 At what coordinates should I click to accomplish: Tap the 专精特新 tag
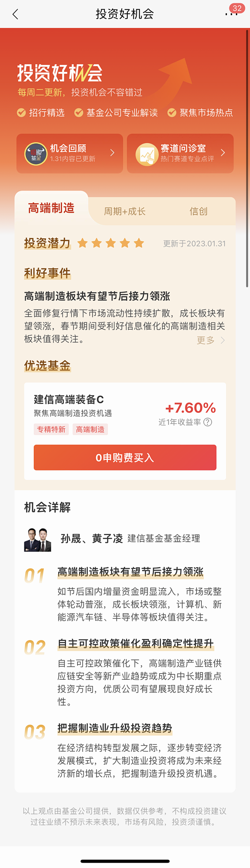click(x=51, y=429)
